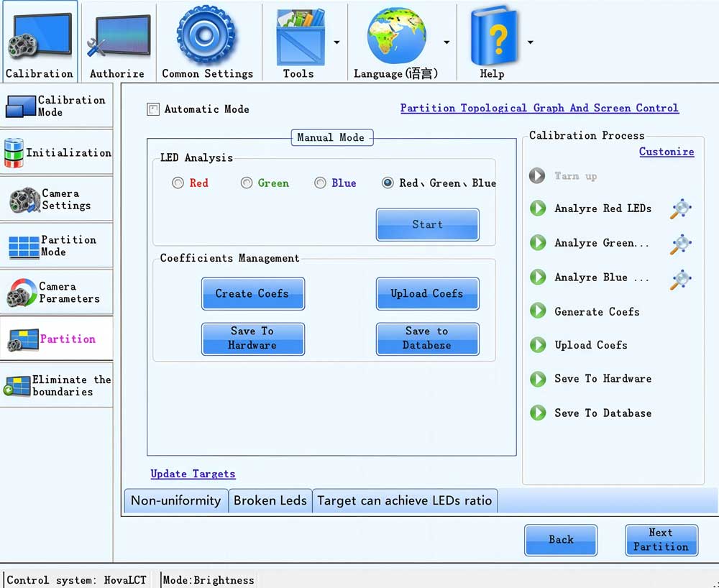Run the Generate Coefs step arrow
This screenshot has height=588, width=719.
click(x=537, y=311)
